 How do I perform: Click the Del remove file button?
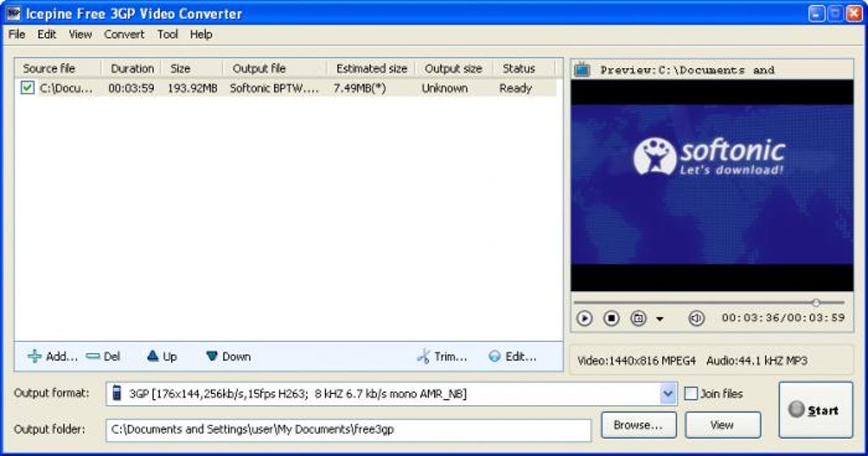click(x=104, y=356)
